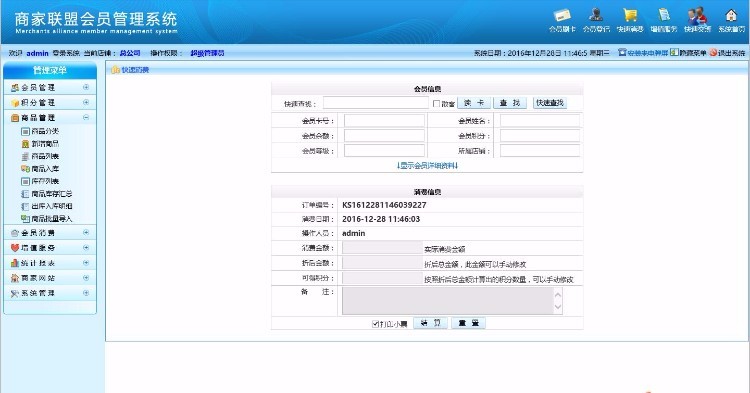This screenshot has height=393, width=750.
Task: Click the 增值服务 heart icon
Action: pos(15,248)
